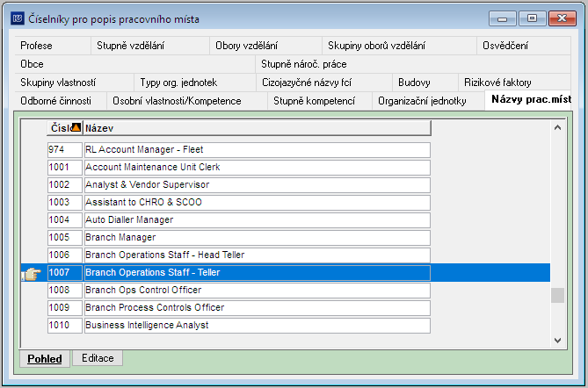Image resolution: width=588 pixels, height=388 pixels.
Task: Select the Organizační jednotky tab
Action: coord(428,101)
